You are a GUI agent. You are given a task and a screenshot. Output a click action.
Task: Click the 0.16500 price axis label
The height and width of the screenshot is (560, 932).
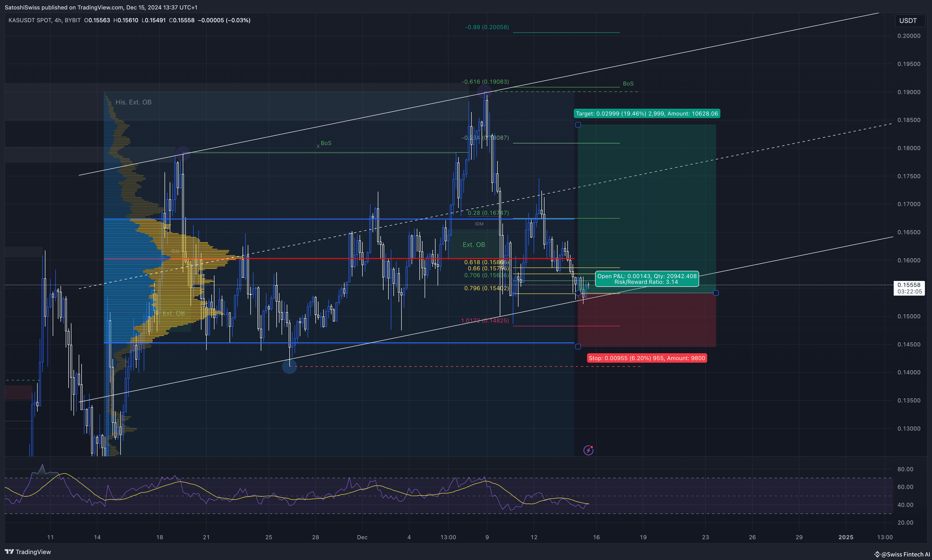tap(909, 232)
